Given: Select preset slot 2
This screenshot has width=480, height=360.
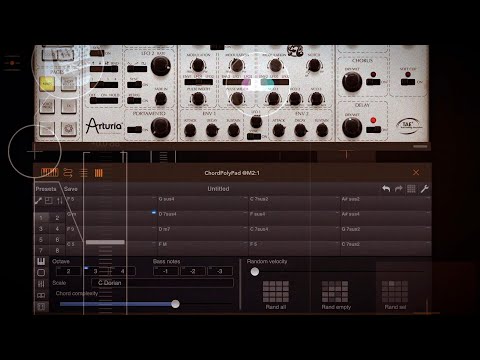Looking at the screenshot, I should point(57,218).
